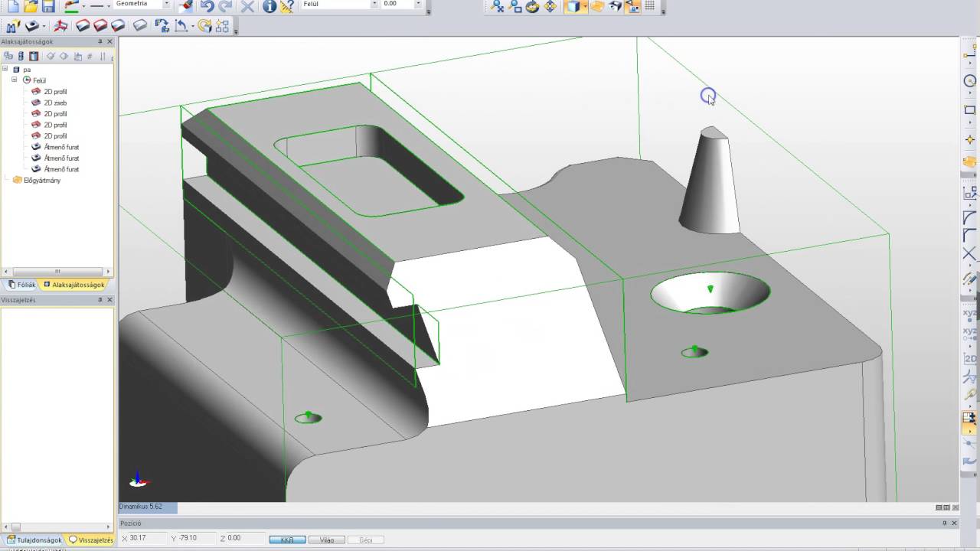
Task: Toggle the Világ coordinate mode button
Action: tap(327, 540)
